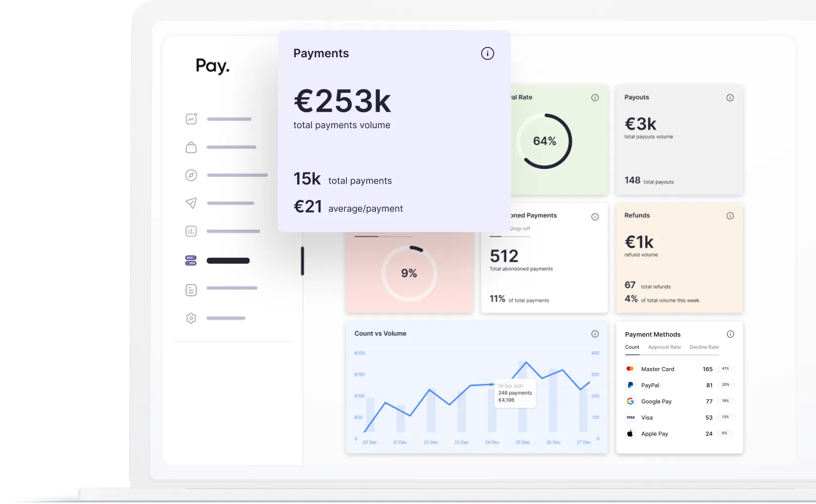Select the Count tab in Payment Methods

coord(632,347)
